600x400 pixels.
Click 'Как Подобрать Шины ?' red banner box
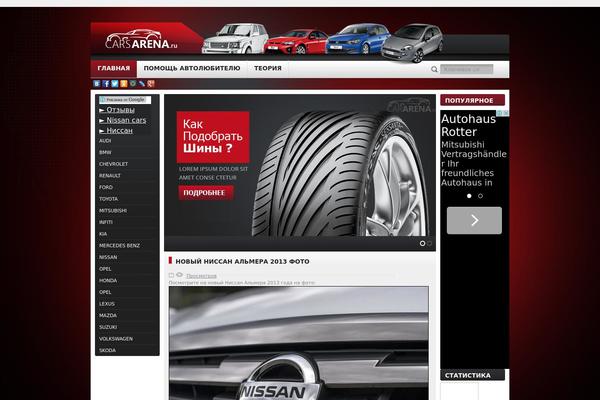(x=213, y=137)
